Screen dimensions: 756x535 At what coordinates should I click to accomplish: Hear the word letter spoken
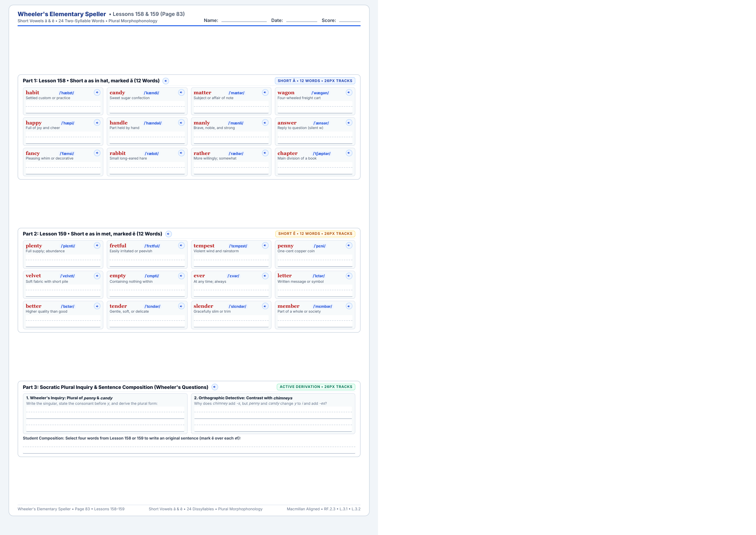[349, 276]
